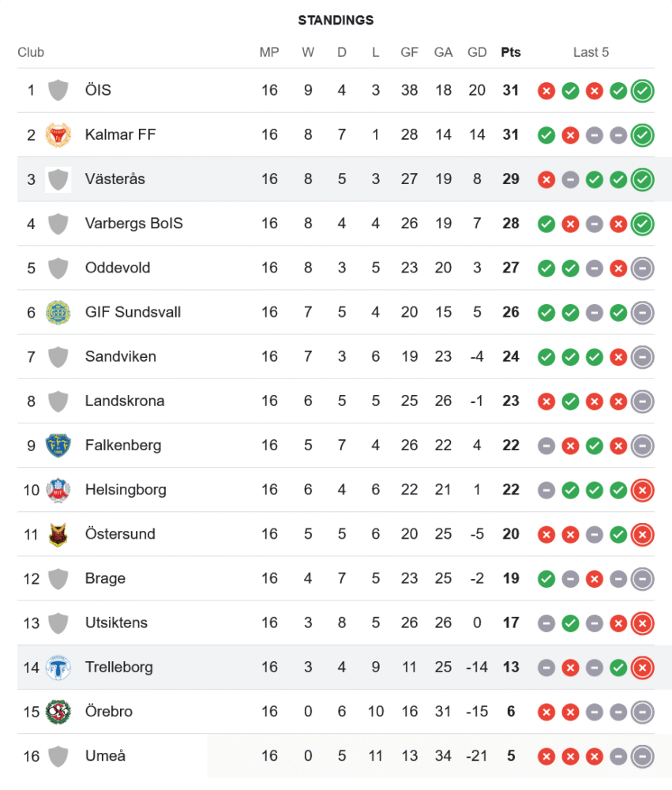Click Umeå's latest draw result icon

[642, 756]
